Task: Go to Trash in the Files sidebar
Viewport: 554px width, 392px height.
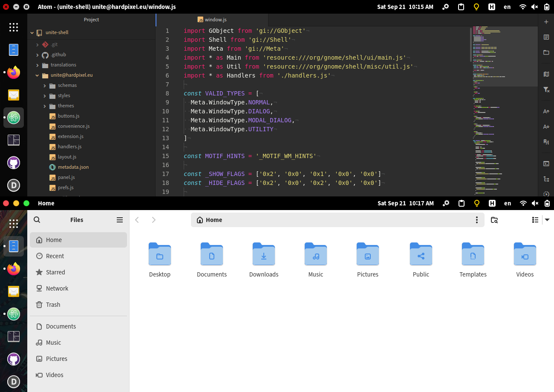Action: (x=53, y=305)
